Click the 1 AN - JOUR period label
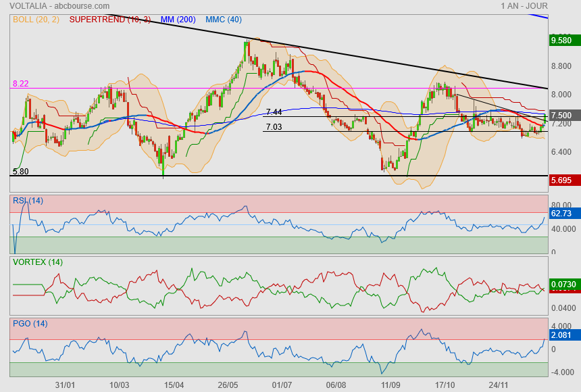The width and height of the screenshot is (581, 392). [524, 6]
